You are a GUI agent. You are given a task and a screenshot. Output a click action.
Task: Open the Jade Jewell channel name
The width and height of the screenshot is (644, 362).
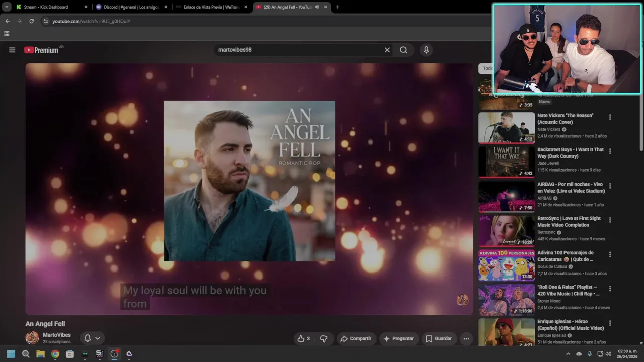coord(548,163)
